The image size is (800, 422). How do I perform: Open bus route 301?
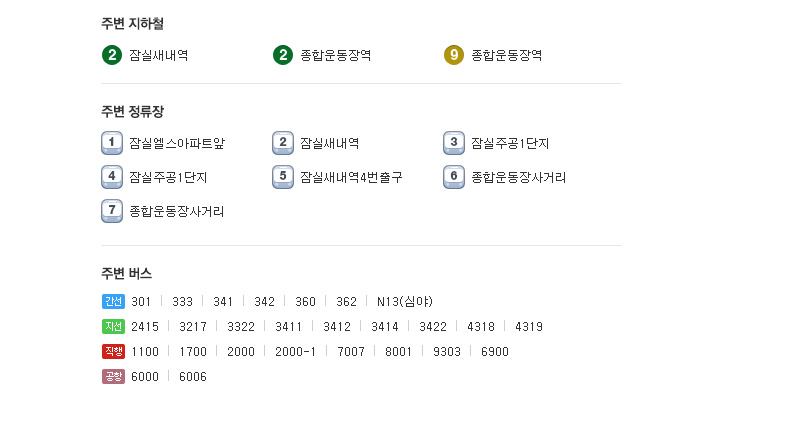[141, 302]
